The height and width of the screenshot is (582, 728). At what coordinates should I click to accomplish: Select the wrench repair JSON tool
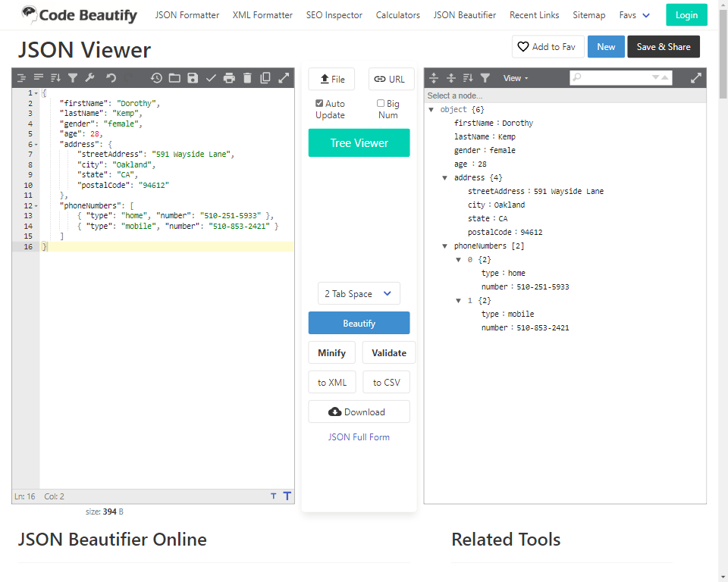(x=91, y=77)
